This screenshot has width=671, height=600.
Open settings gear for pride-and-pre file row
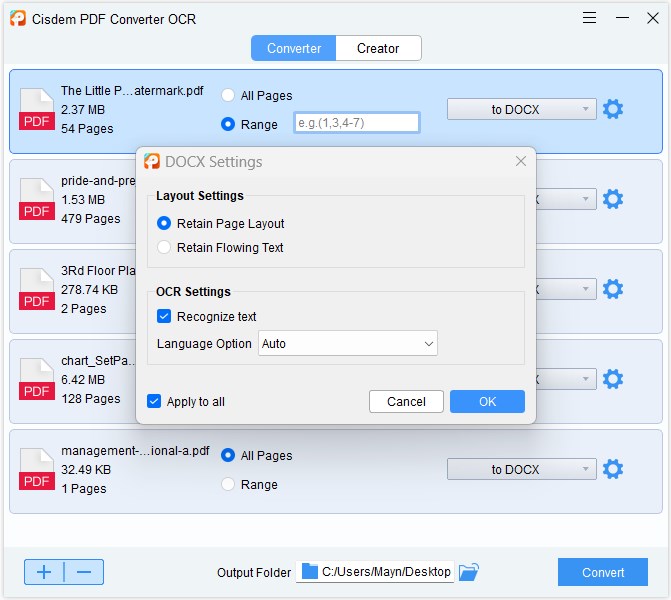point(613,199)
